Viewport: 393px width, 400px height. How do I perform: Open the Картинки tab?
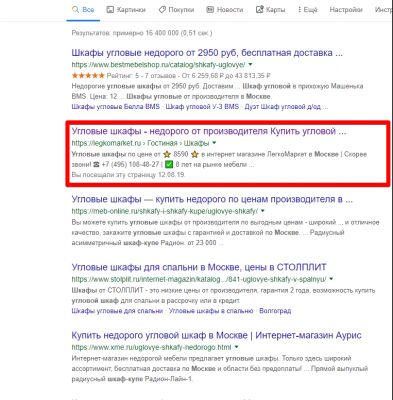(x=126, y=10)
